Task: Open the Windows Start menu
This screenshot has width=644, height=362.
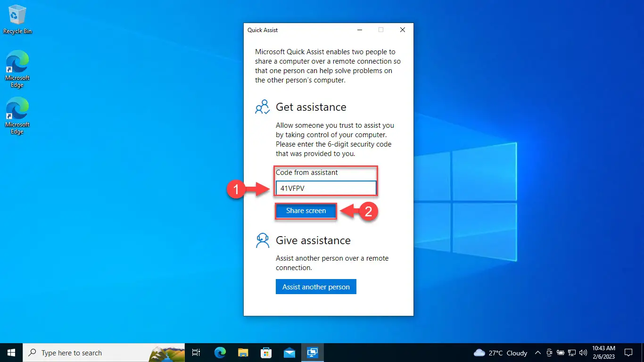Action: pos(11,353)
